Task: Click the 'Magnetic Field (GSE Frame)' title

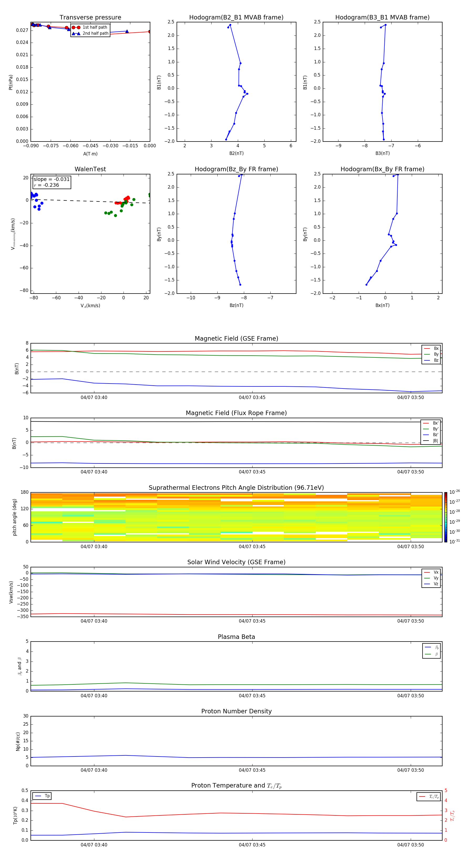Action: click(x=236, y=339)
